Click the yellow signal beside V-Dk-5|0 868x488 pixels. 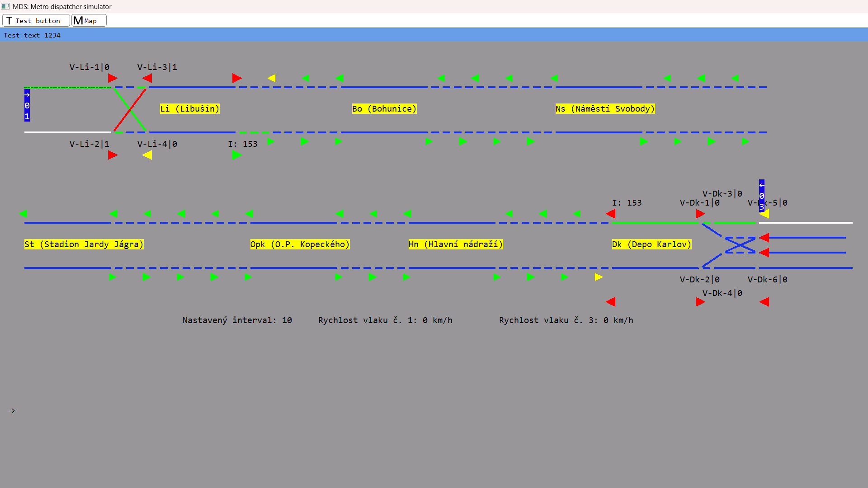point(765,215)
